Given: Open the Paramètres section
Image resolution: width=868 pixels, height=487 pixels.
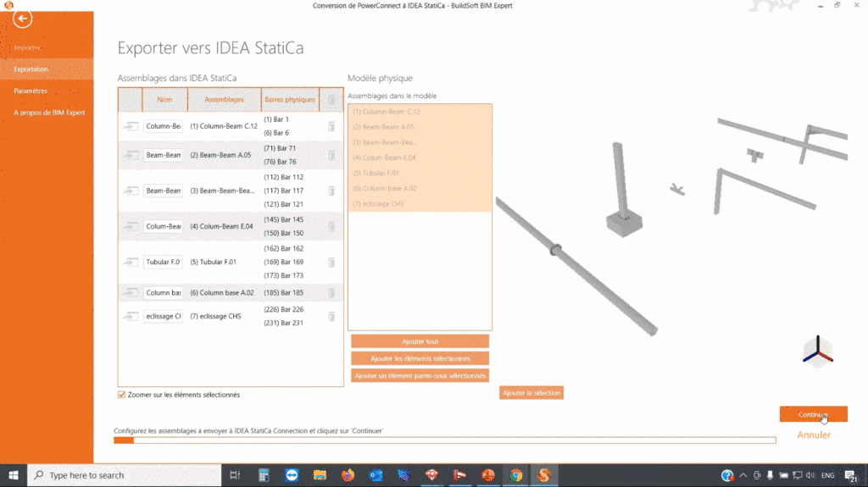Looking at the screenshot, I should pos(31,91).
